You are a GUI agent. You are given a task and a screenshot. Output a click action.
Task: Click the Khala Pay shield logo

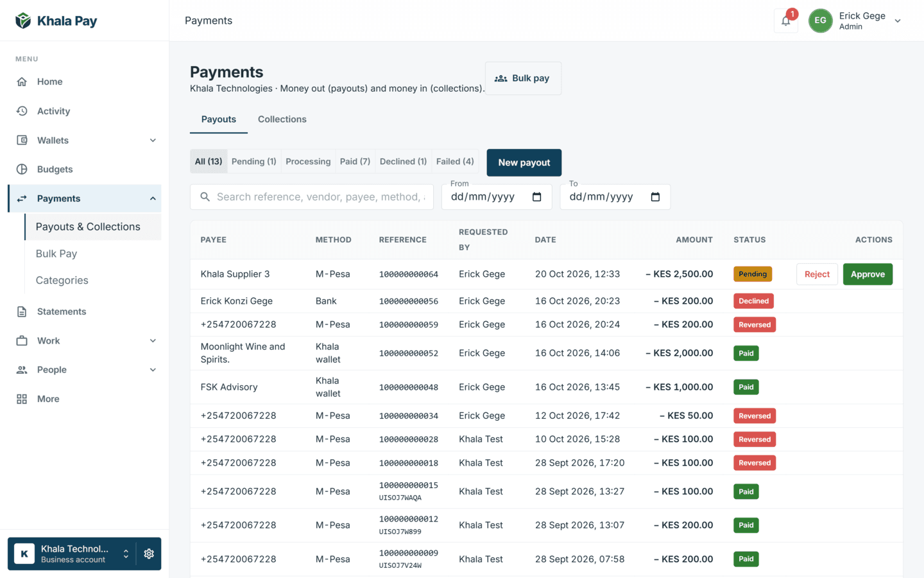point(23,21)
